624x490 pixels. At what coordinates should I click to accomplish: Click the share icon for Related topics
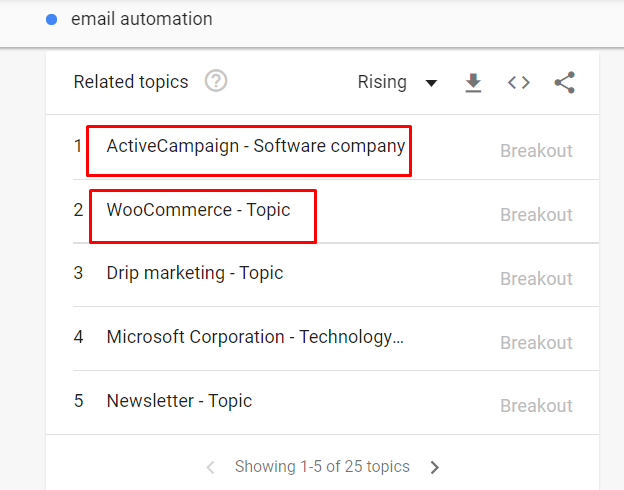pyautogui.click(x=565, y=82)
